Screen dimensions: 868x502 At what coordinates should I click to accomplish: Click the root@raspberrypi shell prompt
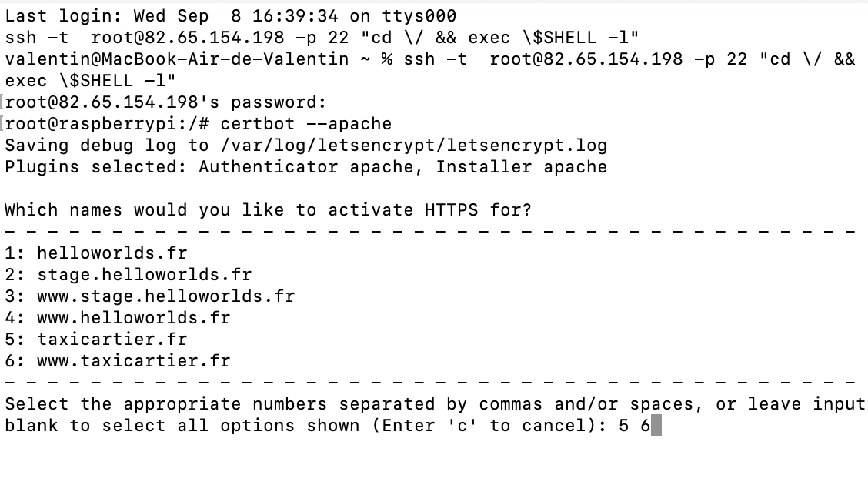pos(107,123)
